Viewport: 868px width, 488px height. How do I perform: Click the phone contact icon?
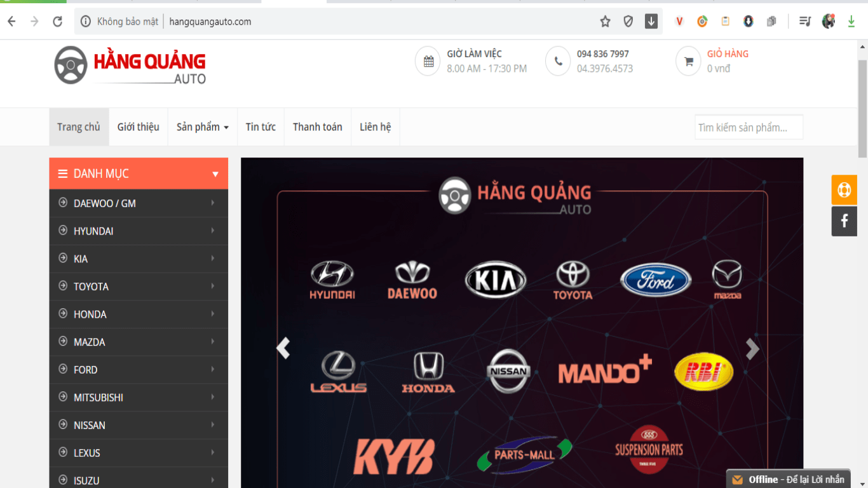[558, 62]
